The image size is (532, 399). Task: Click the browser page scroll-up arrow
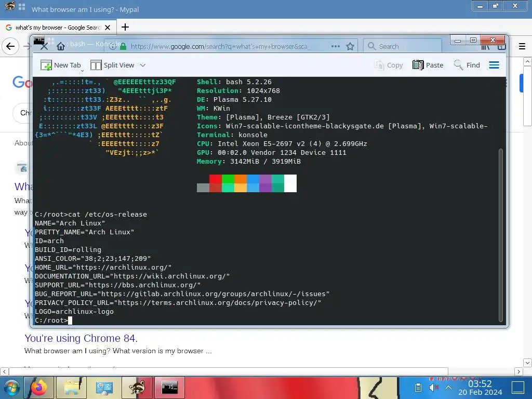(527, 62)
